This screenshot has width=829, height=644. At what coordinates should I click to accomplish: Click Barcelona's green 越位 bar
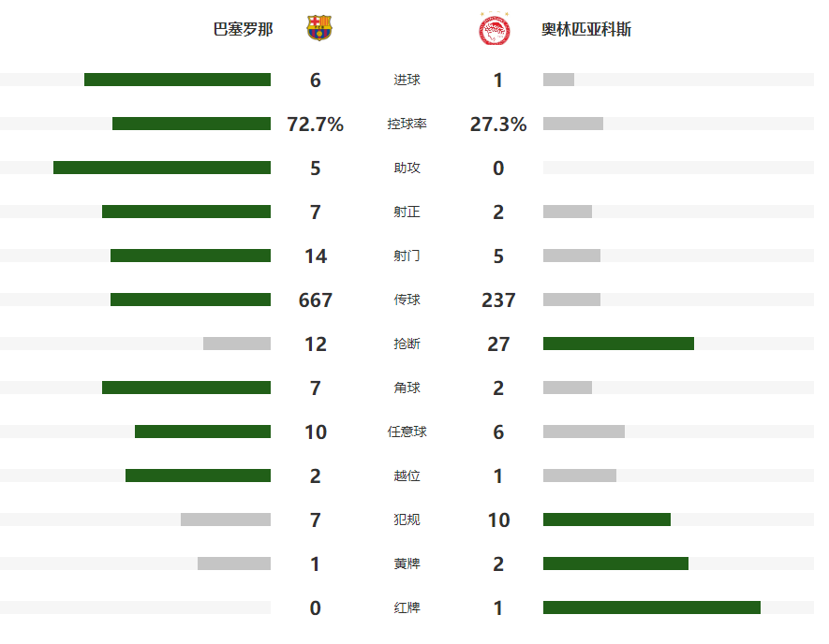(x=198, y=476)
